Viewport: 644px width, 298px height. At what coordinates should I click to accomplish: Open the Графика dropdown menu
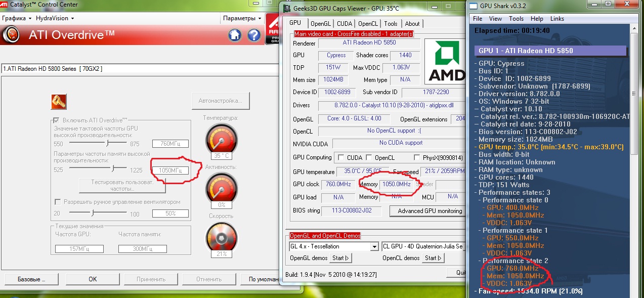click(x=17, y=18)
